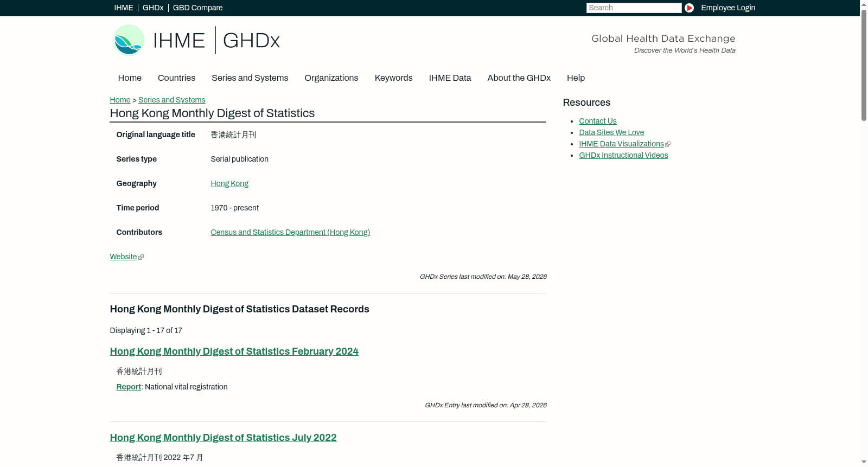Click 'GHDx Entry last modified on: Apr 28, 2026'
Screen dimensions: 868x467
[x=486, y=405]
